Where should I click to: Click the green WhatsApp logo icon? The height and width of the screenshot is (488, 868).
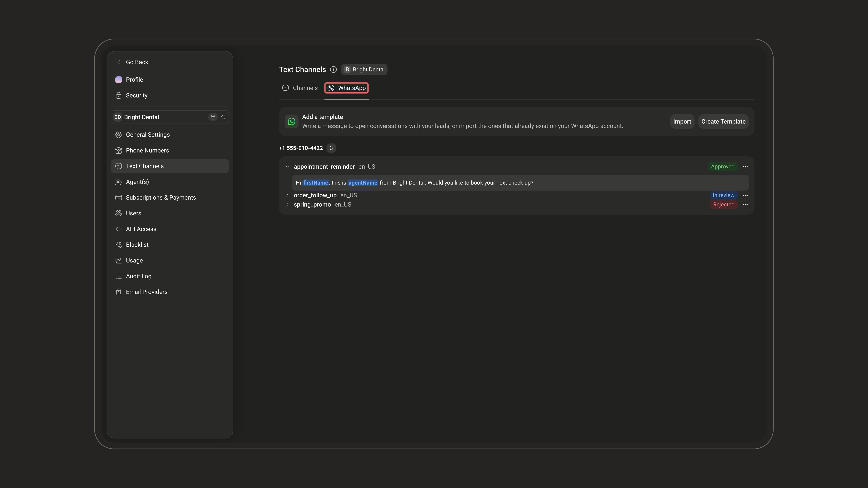pyautogui.click(x=291, y=122)
